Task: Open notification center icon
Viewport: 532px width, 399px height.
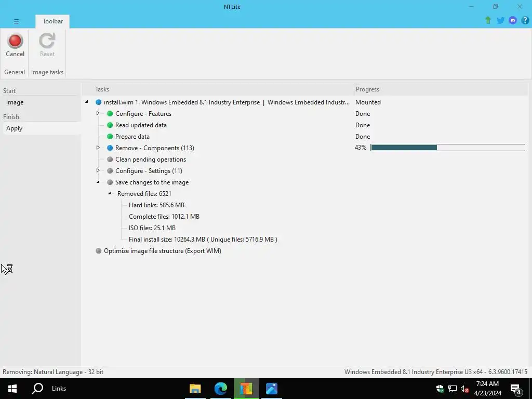Action: tap(516, 389)
